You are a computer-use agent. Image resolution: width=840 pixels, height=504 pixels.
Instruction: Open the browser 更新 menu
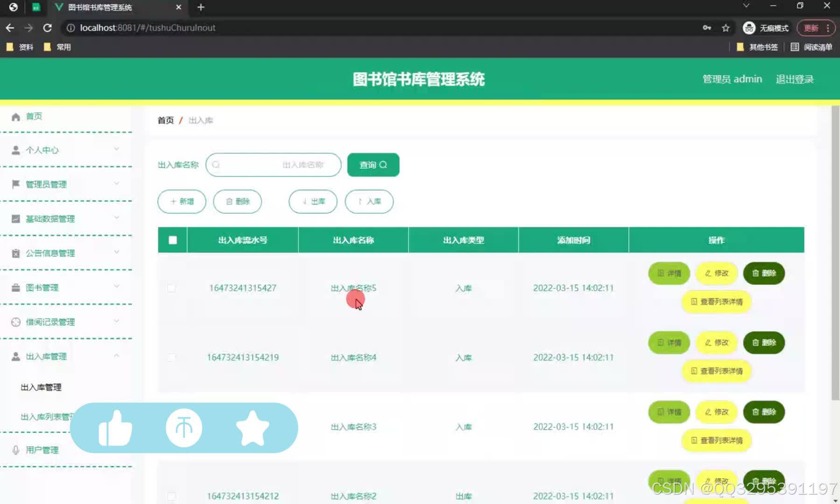click(x=816, y=28)
